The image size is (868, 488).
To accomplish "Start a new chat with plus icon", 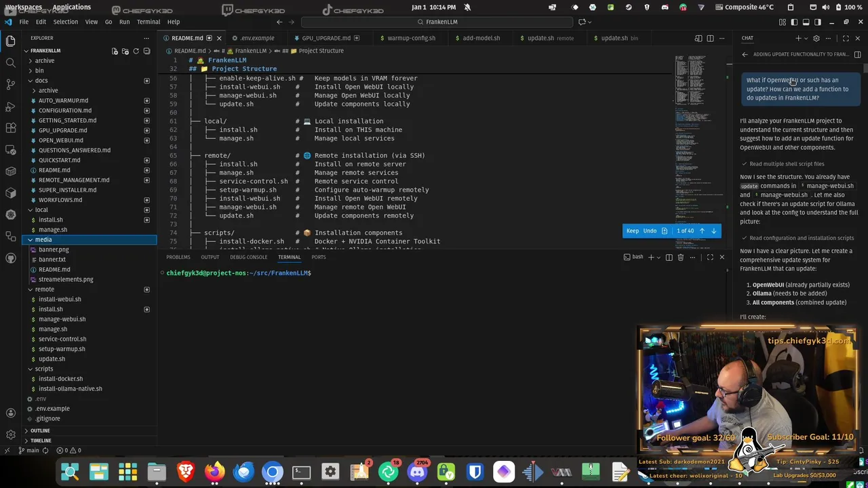I will tap(798, 38).
